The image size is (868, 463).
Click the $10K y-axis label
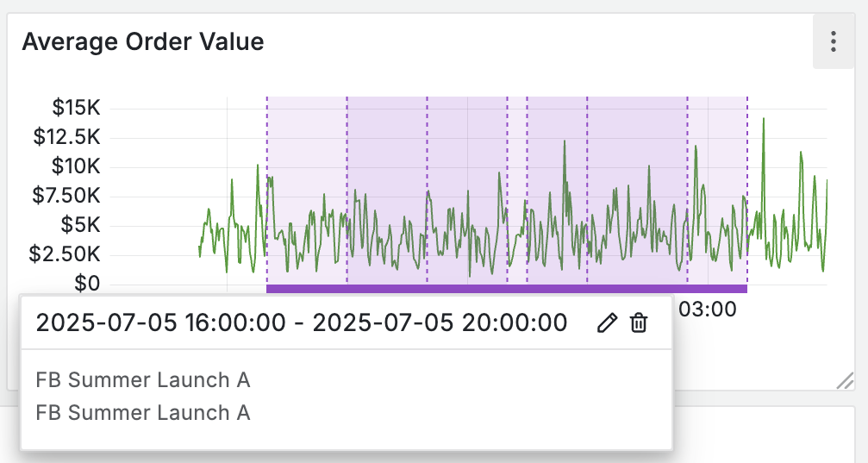(x=76, y=166)
